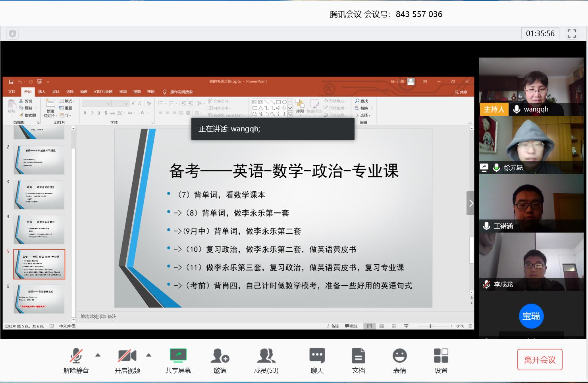
Task: Click 格式刷 format painter
Action: 27,115
